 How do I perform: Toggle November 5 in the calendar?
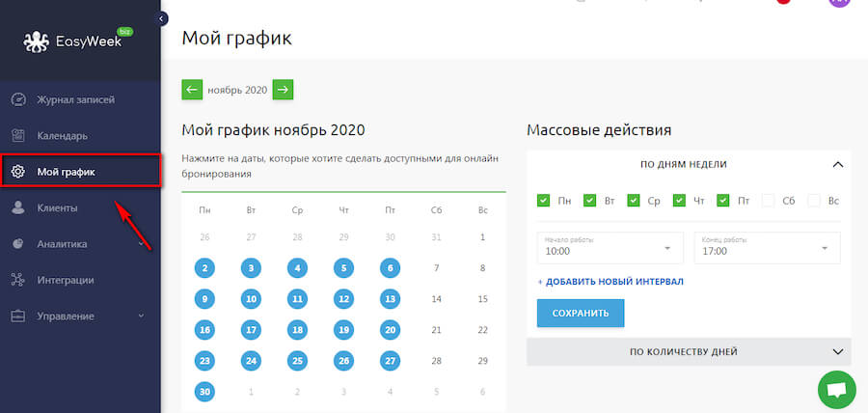click(343, 268)
